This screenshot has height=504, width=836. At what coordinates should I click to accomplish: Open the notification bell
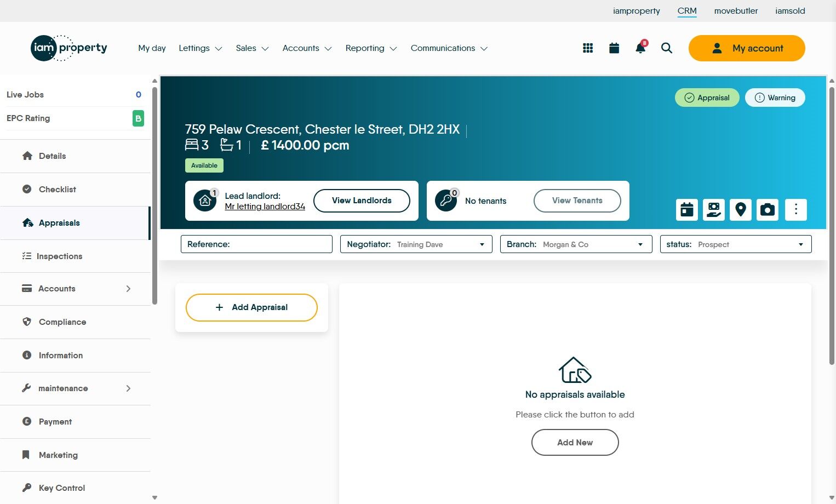tap(640, 48)
